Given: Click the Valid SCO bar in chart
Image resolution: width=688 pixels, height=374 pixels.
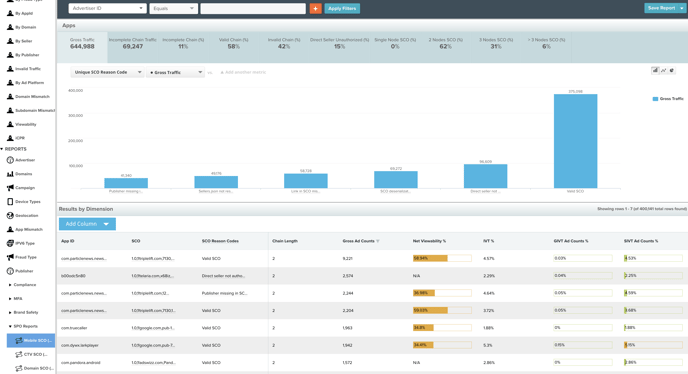Looking at the screenshot, I should click(x=575, y=141).
